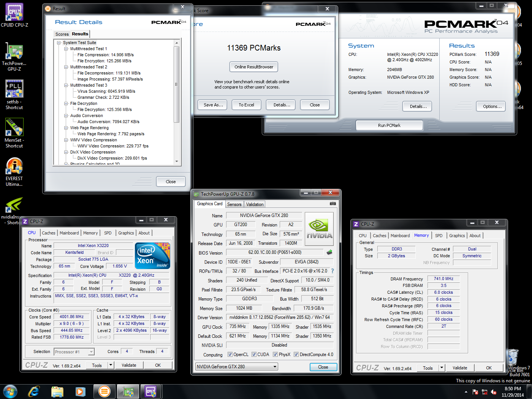
Task: Collapse Audio Conversion tree node
Action: 66,116
